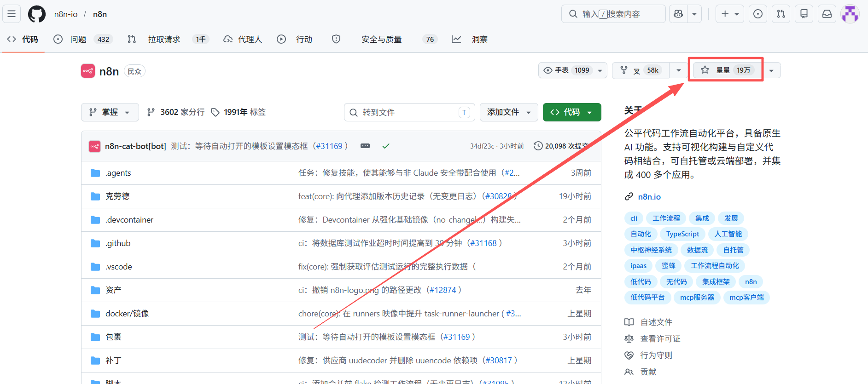Open the issues circle icon in header
The height and width of the screenshot is (384, 868).
(x=758, y=14)
